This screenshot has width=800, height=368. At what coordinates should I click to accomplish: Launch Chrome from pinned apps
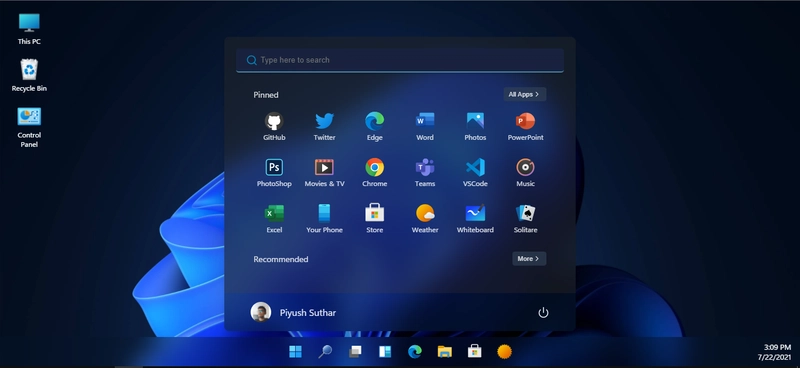374,173
